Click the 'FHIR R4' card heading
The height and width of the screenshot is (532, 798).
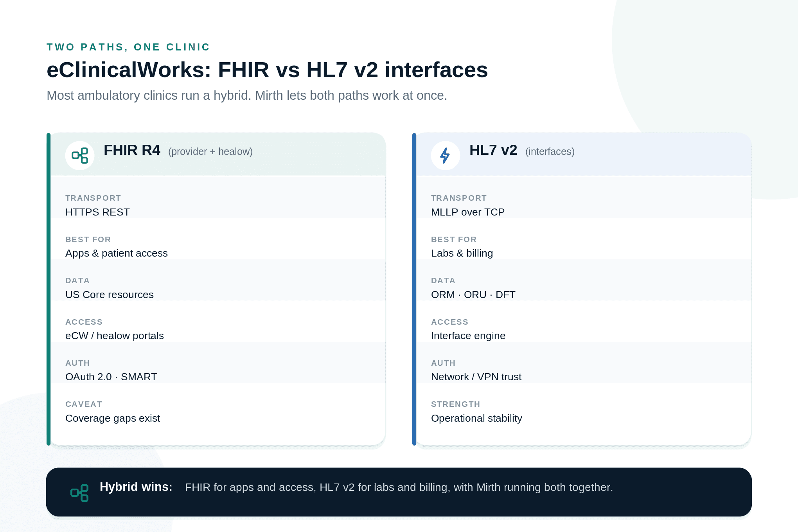132,150
